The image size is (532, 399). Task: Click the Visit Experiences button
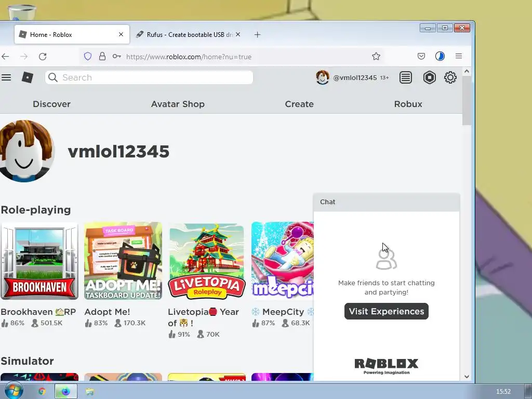(x=387, y=311)
